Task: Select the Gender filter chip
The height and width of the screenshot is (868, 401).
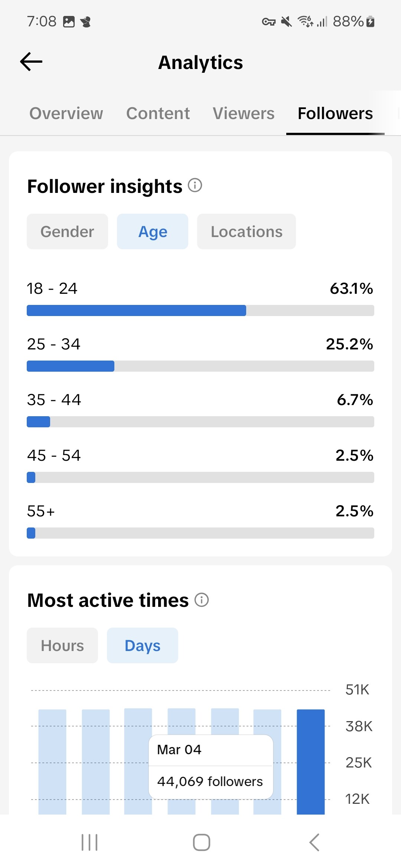Action: click(x=67, y=231)
